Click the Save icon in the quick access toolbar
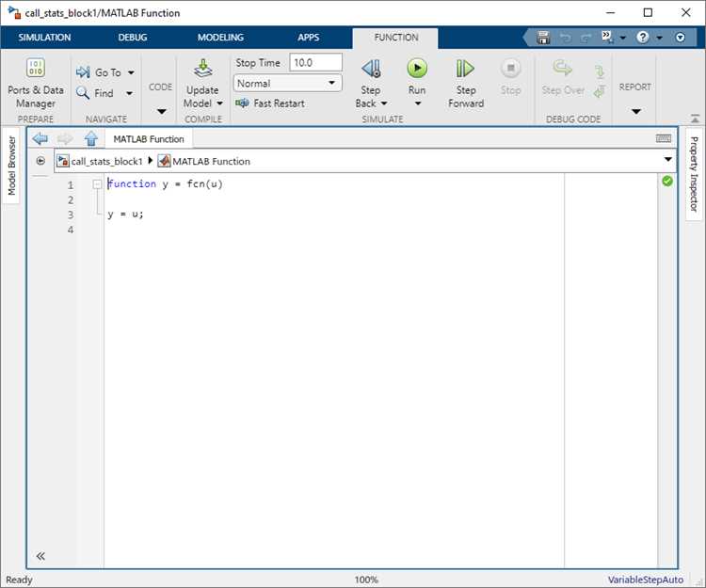The image size is (706, 588). click(x=543, y=38)
